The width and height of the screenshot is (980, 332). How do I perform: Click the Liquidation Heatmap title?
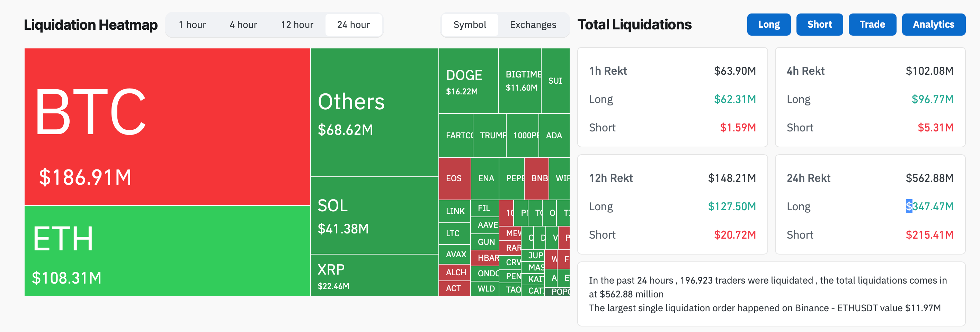click(x=90, y=25)
